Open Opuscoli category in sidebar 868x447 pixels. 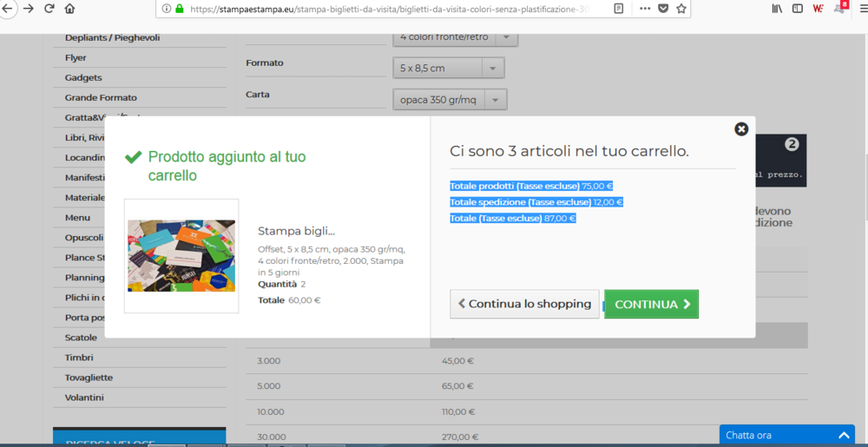tap(84, 237)
